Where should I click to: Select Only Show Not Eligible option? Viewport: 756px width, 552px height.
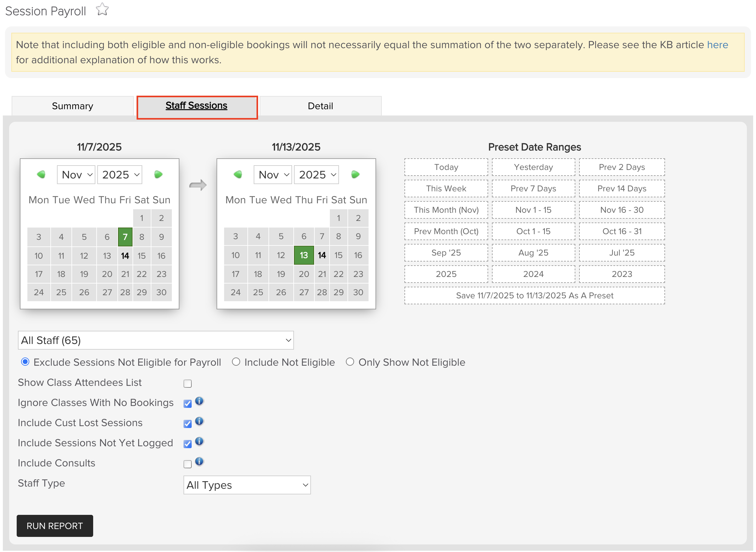[350, 362]
